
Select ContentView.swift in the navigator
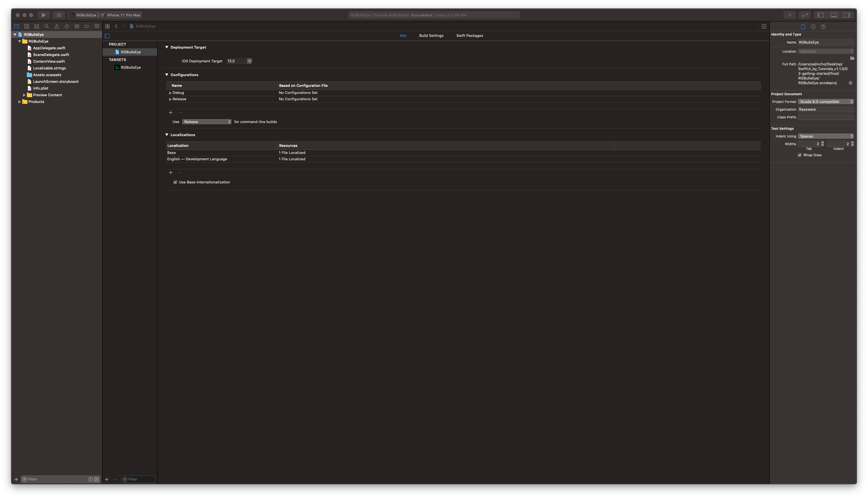(x=49, y=62)
